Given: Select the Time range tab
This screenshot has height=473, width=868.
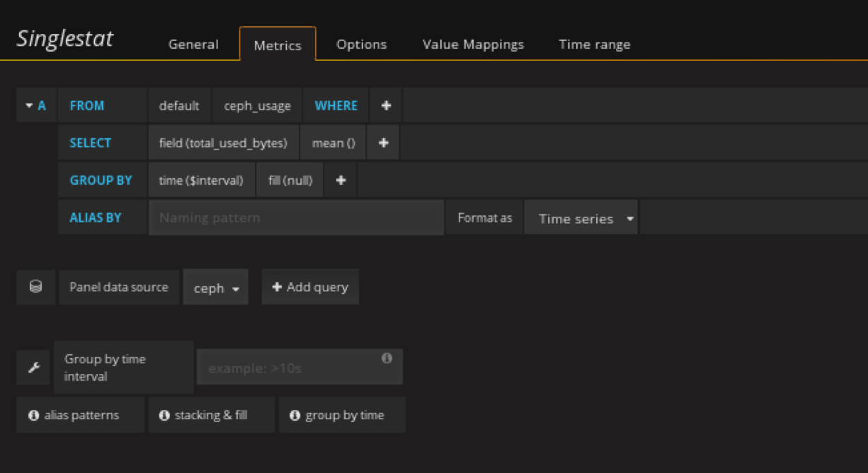Looking at the screenshot, I should [594, 45].
